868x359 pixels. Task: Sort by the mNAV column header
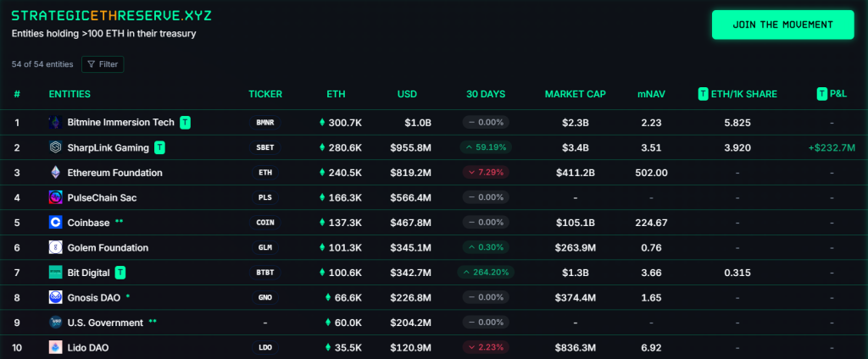pyautogui.click(x=650, y=94)
